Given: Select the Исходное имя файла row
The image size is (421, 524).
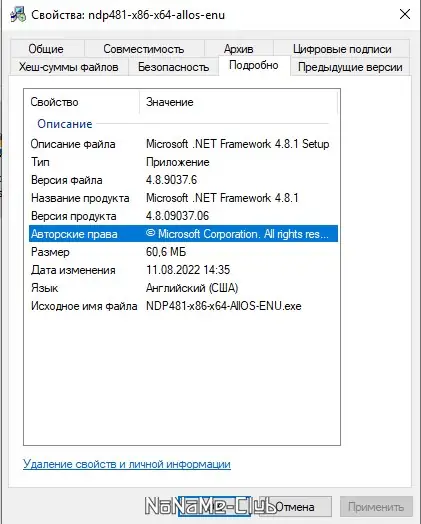Looking at the screenshot, I should (x=183, y=306).
